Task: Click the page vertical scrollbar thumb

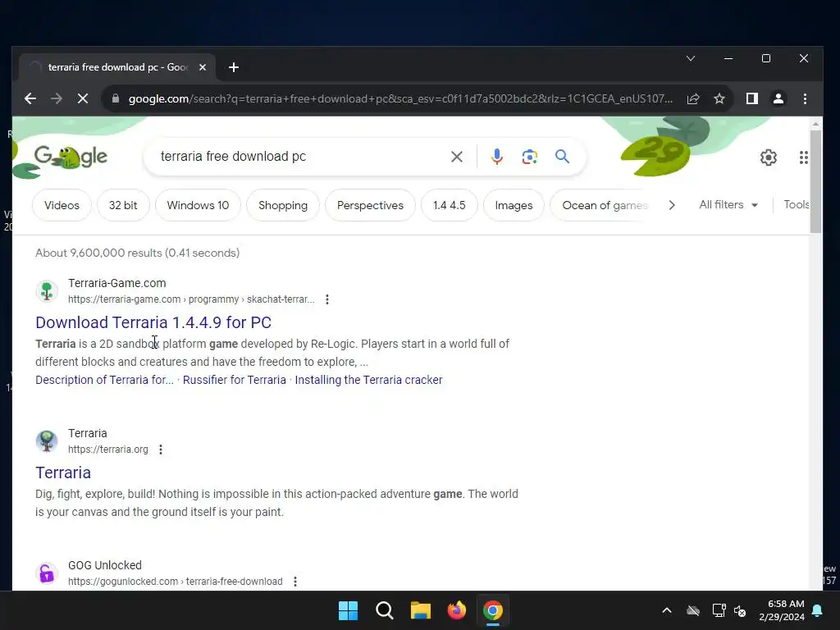Action: [815, 181]
